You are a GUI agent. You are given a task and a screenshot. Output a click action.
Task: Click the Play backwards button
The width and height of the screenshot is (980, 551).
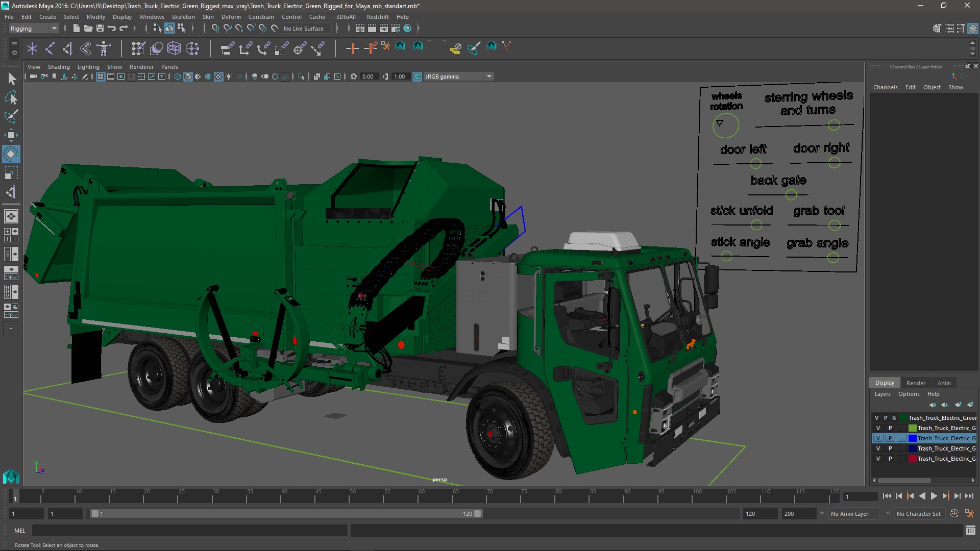click(x=922, y=496)
